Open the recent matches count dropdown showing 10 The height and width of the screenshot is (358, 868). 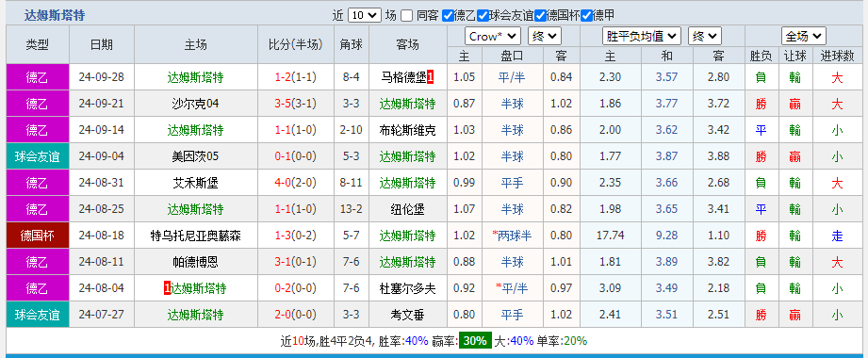[365, 15]
